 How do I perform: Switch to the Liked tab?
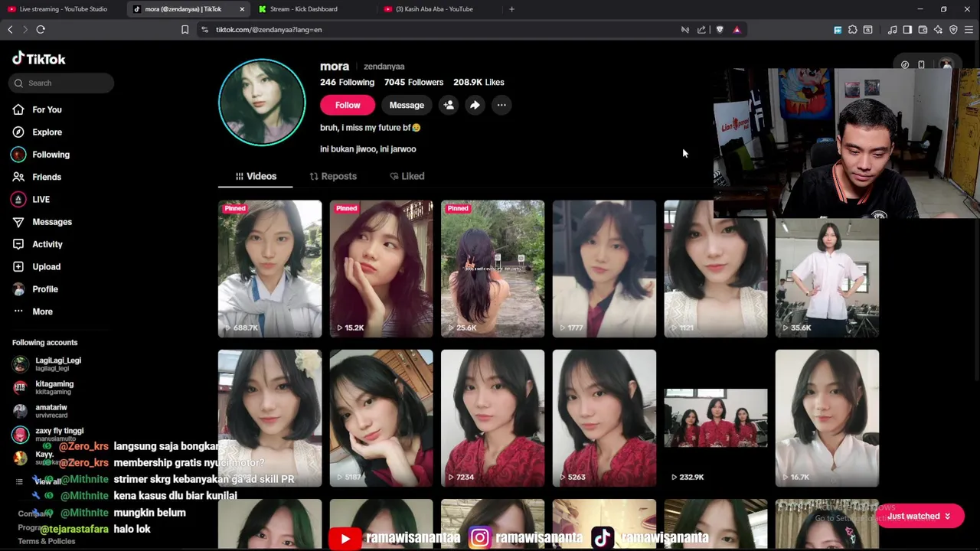[407, 176]
